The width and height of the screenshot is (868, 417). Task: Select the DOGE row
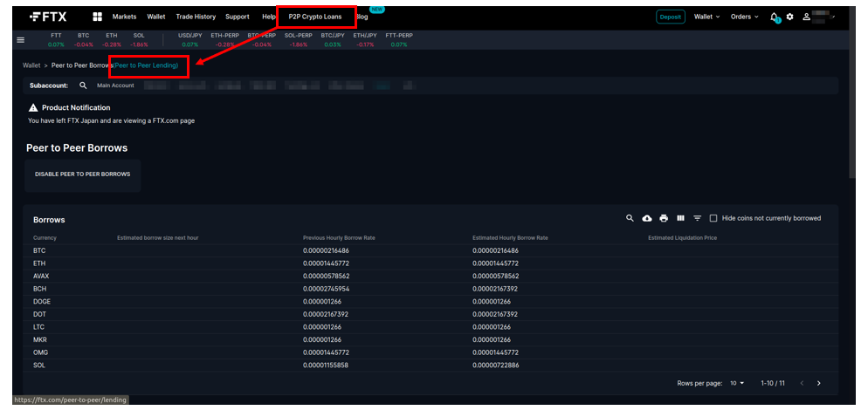pyautogui.click(x=431, y=302)
